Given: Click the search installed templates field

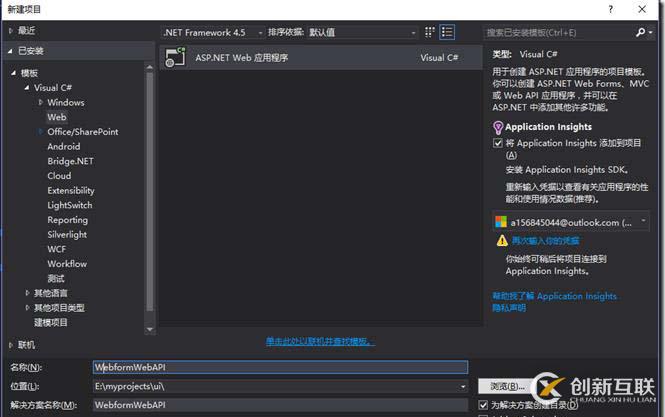Looking at the screenshot, I should click(560, 32).
